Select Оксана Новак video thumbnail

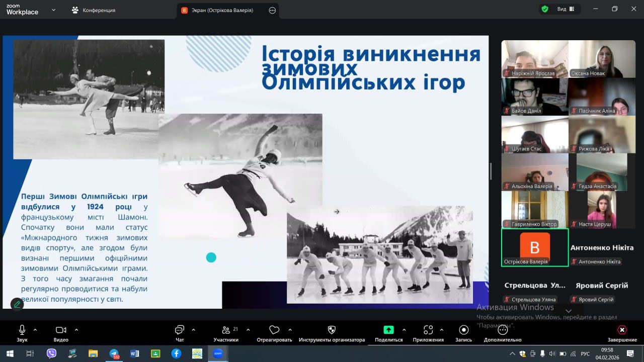coord(602,59)
